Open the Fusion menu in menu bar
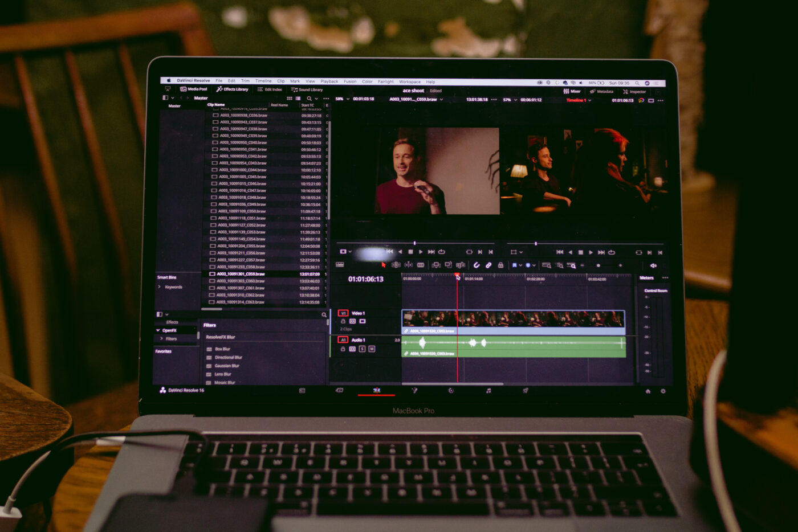The image size is (798, 532). (350, 81)
